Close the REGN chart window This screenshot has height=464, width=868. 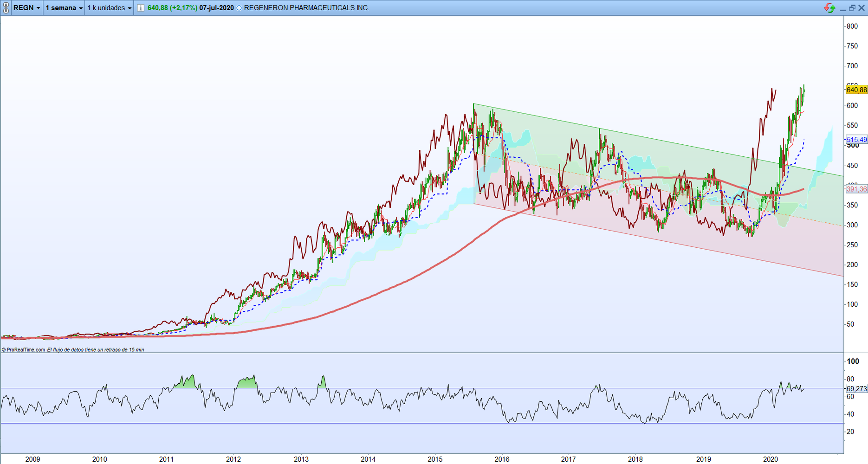click(x=862, y=8)
